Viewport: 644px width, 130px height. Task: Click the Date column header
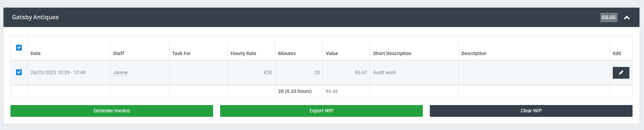pos(35,53)
